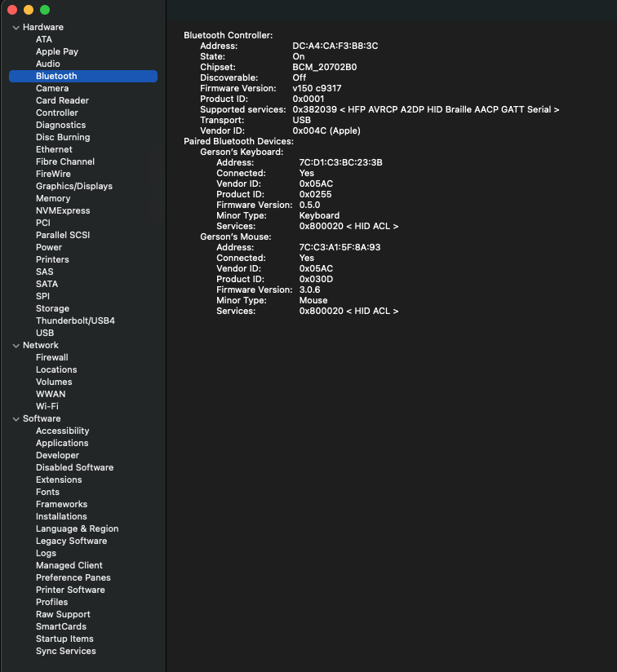Click the Gerson's Mouse device heading
Image resolution: width=617 pixels, height=672 pixels.
click(235, 237)
